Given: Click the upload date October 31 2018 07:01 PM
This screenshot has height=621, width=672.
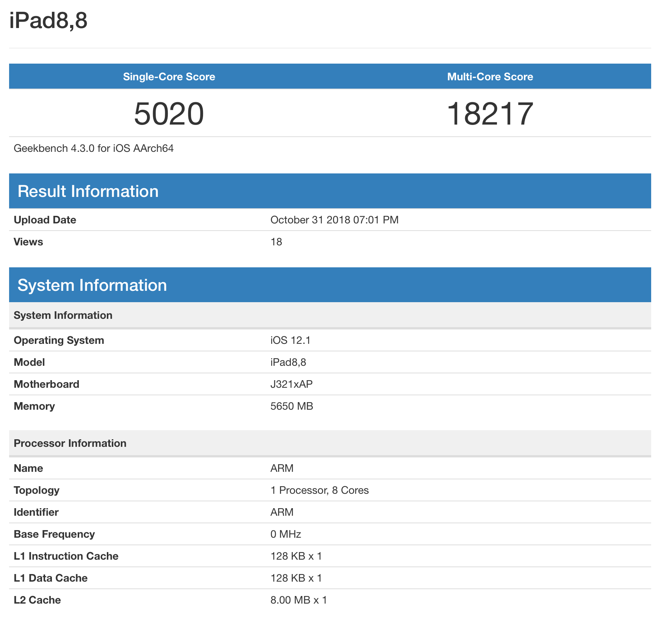Looking at the screenshot, I should click(x=334, y=220).
